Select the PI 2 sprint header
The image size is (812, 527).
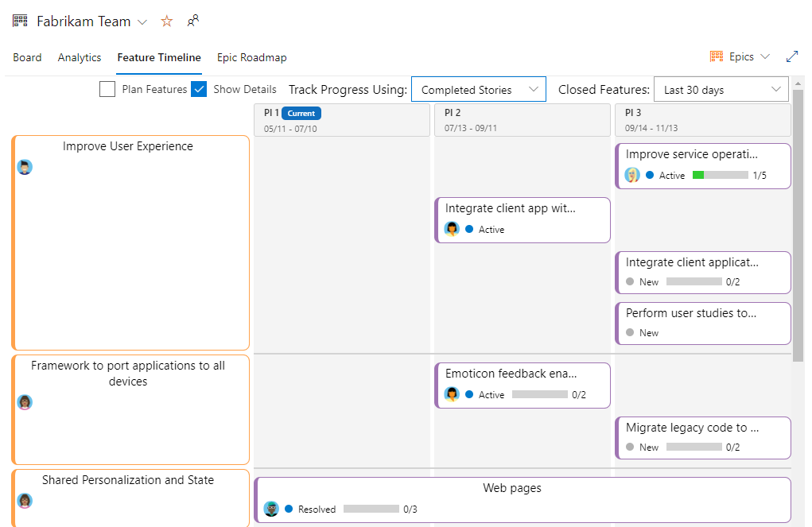522,120
